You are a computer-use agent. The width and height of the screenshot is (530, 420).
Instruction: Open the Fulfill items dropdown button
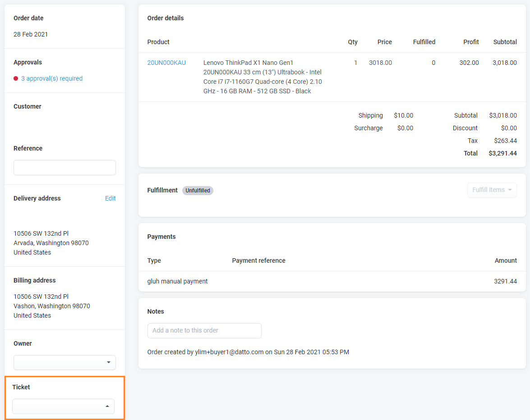[x=492, y=190]
